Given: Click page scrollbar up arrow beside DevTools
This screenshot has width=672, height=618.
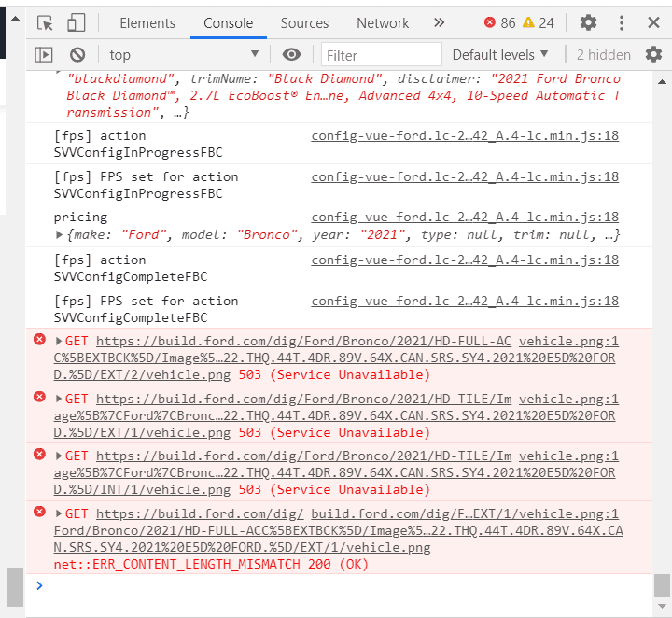Looking at the screenshot, I should coord(16,19).
